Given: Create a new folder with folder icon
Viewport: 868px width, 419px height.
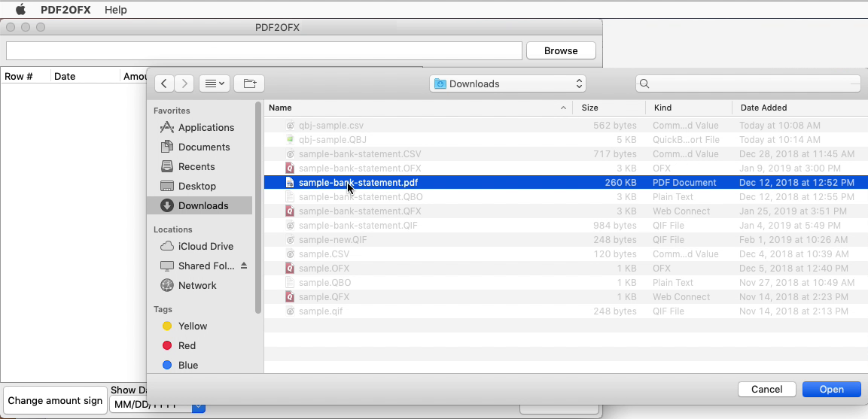Looking at the screenshot, I should pos(249,83).
